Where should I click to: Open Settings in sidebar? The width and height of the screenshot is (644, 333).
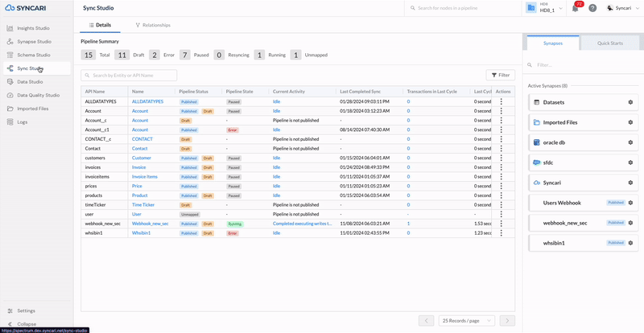[x=26, y=310]
